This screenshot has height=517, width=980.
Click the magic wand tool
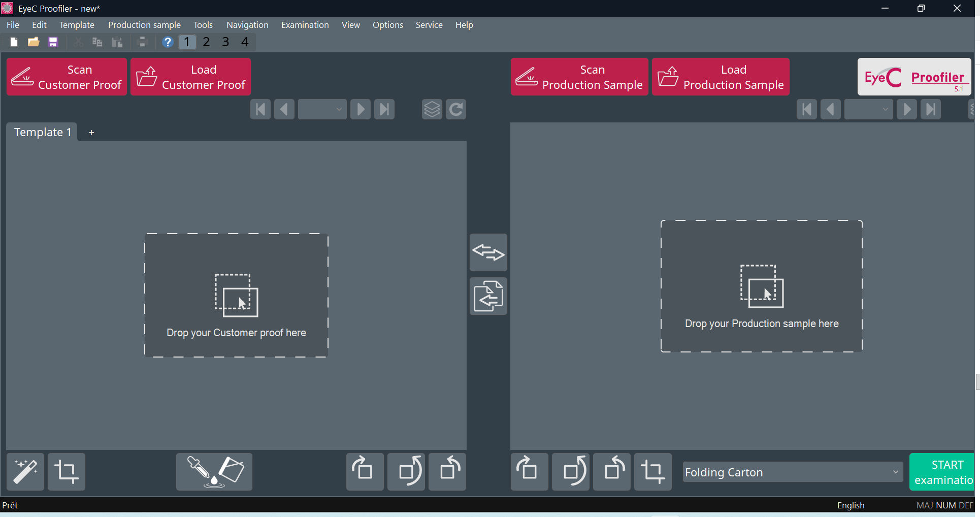click(25, 472)
